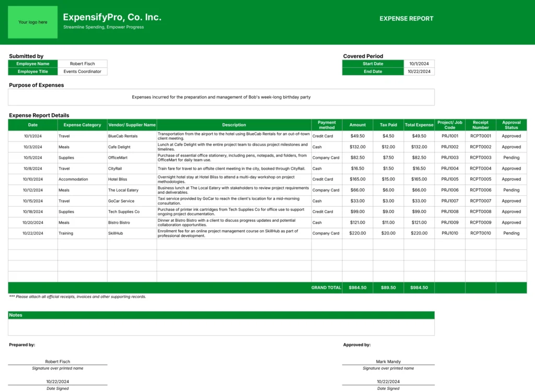The height and width of the screenshot is (392, 535).
Task: Click the Date Signed 10/22/2024 under Approved by
Action: 388,382
